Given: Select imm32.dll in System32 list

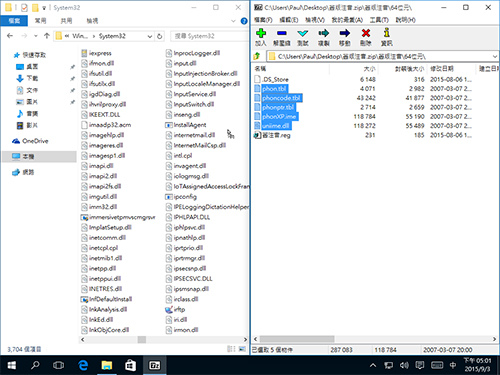Looking at the screenshot, I should (99, 207).
